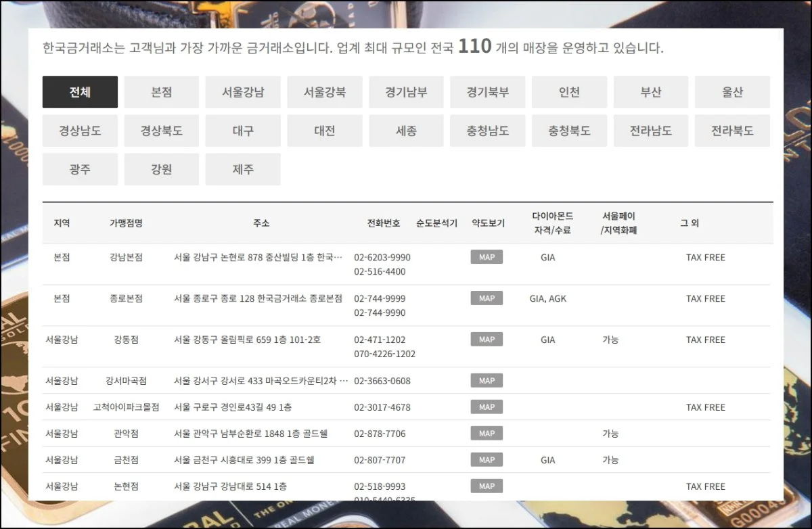
Task: Click the 종로본점 address text
Action: click(x=258, y=298)
